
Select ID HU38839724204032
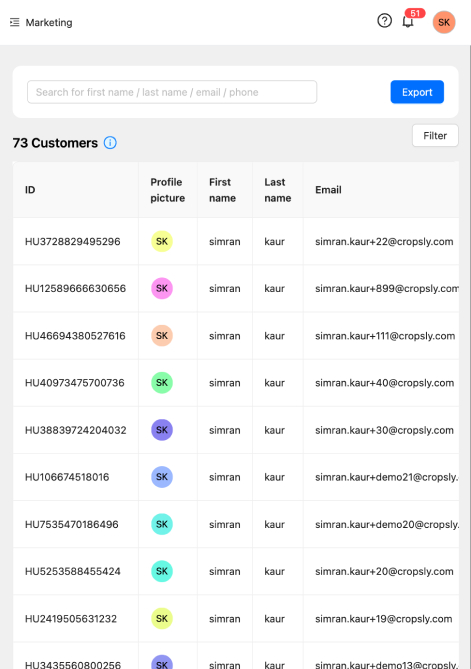(76, 430)
